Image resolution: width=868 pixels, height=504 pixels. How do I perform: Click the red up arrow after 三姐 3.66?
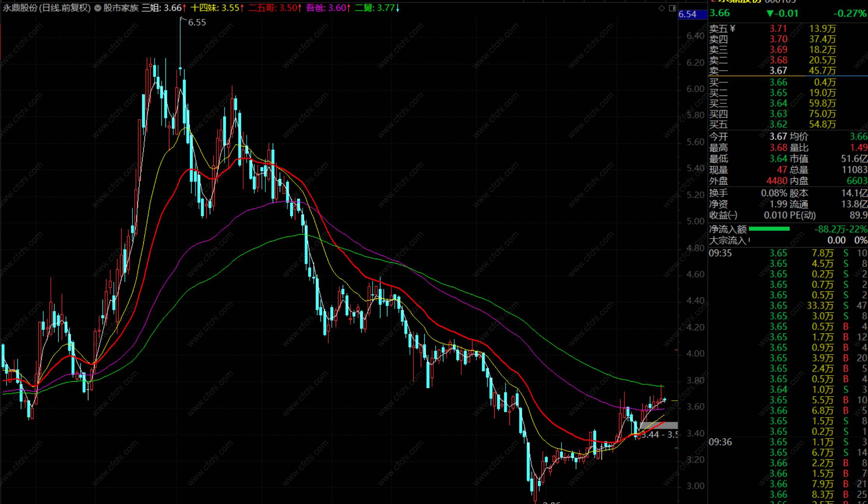tap(185, 8)
